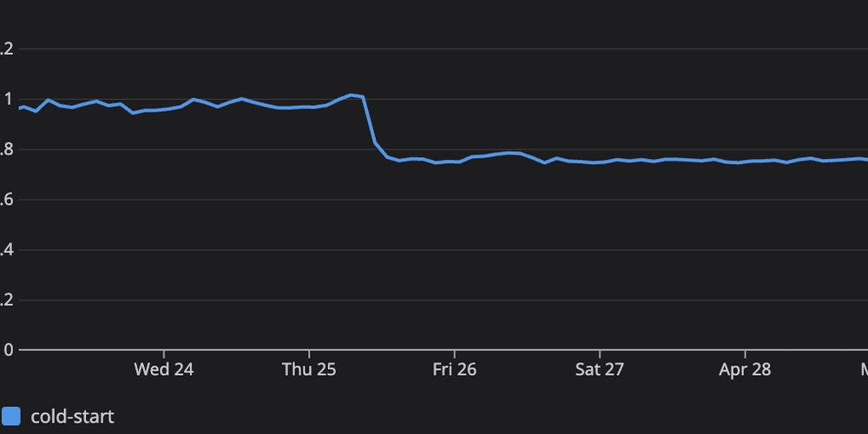
Task: Click the Apr 28 x-axis label
Action: (745, 370)
